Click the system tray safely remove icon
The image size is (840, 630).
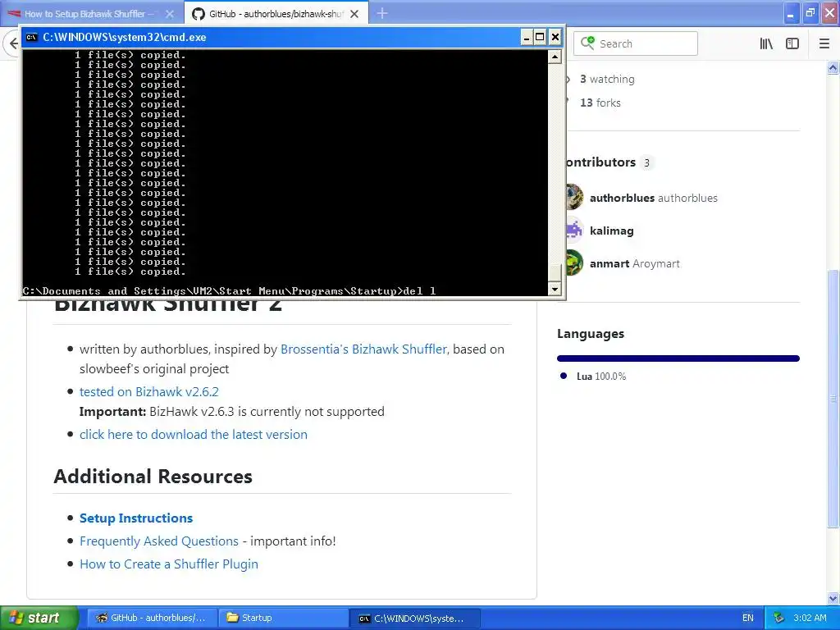[778, 618]
